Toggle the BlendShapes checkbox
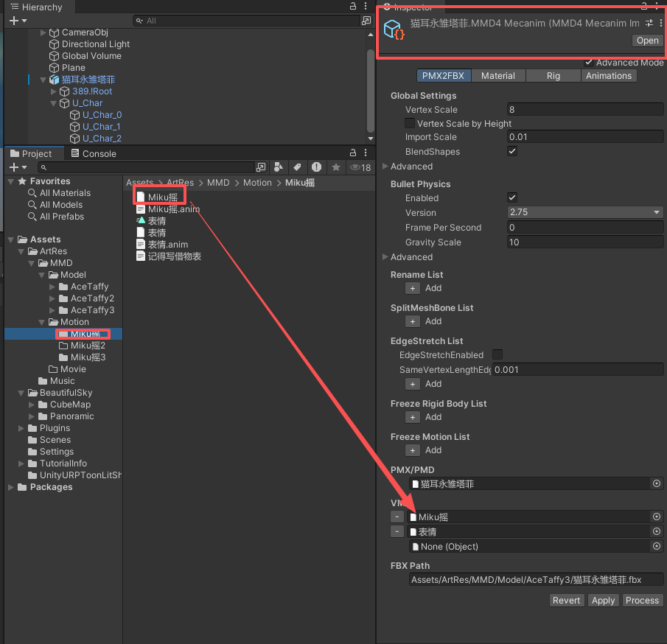This screenshot has width=667, height=644. (x=512, y=152)
